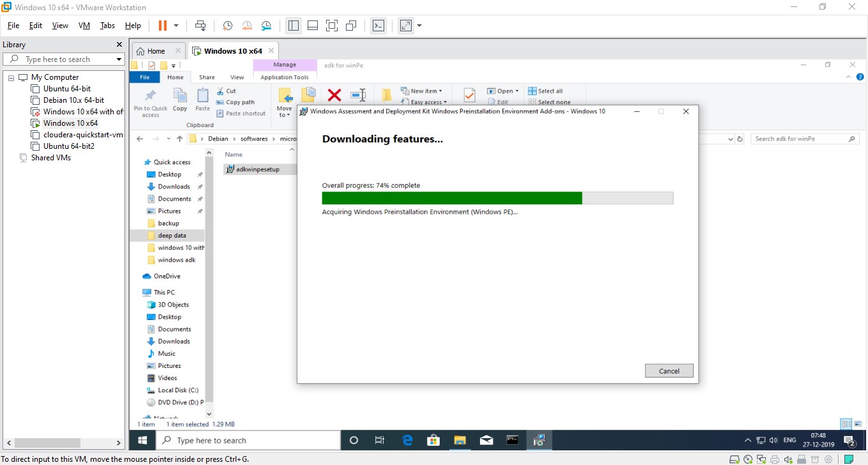The image size is (868, 465).
Task: Revert to snapshot using the toolbar icon
Action: coord(247,26)
